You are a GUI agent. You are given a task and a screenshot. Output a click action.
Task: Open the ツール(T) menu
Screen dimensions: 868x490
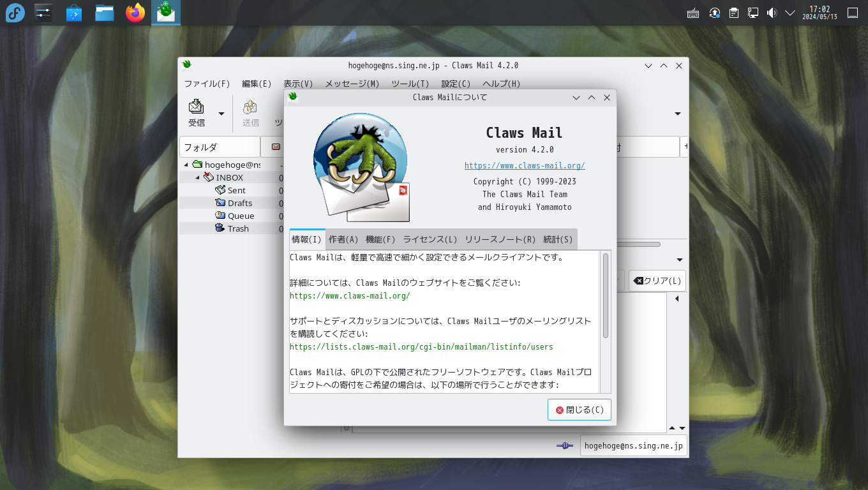pos(410,84)
